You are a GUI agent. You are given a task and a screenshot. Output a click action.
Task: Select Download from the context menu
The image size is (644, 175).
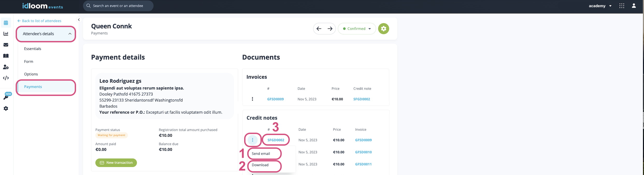coord(260,165)
